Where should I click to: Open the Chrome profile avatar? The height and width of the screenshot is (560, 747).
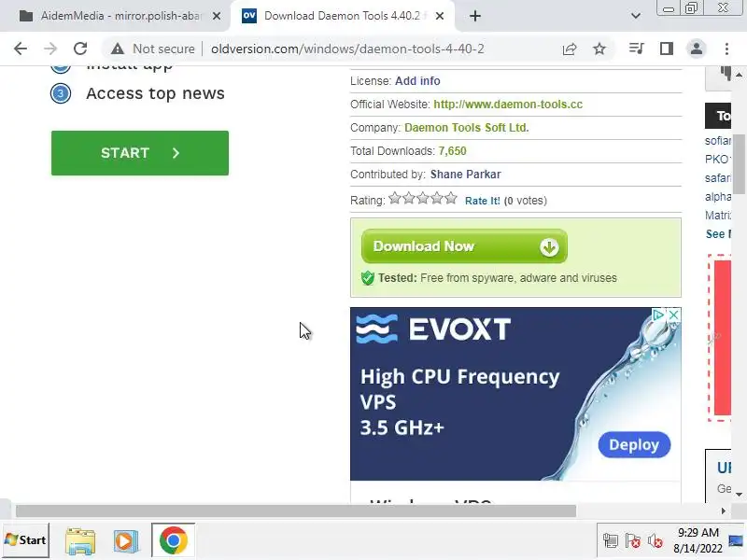coord(697,49)
